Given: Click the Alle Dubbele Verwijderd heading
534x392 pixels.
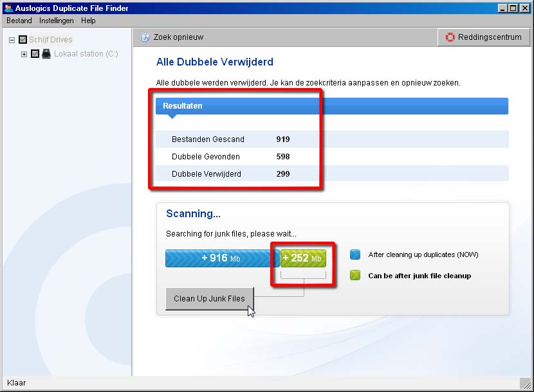Looking at the screenshot, I should 214,62.
